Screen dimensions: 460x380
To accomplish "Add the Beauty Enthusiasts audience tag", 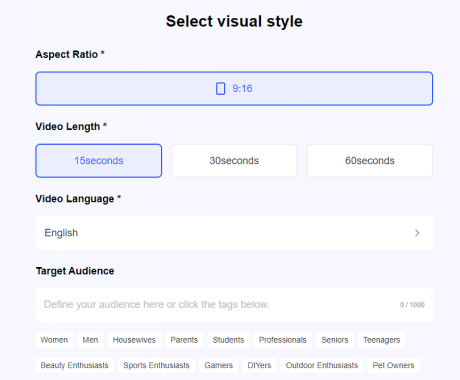I will 75,365.
